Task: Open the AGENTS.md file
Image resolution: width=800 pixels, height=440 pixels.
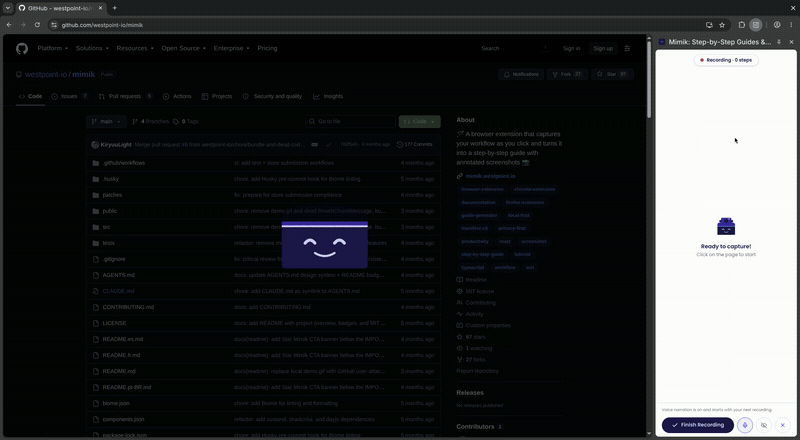Action: 118,275
